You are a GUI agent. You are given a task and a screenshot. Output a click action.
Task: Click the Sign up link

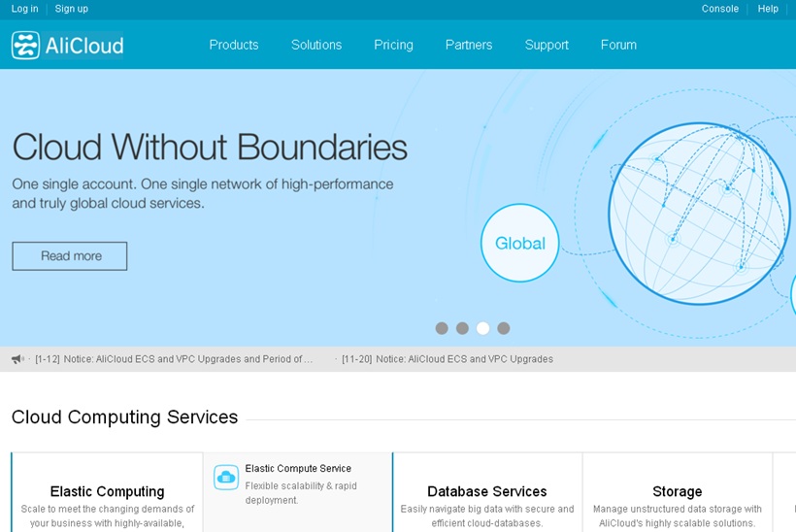(x=72, y=9)
